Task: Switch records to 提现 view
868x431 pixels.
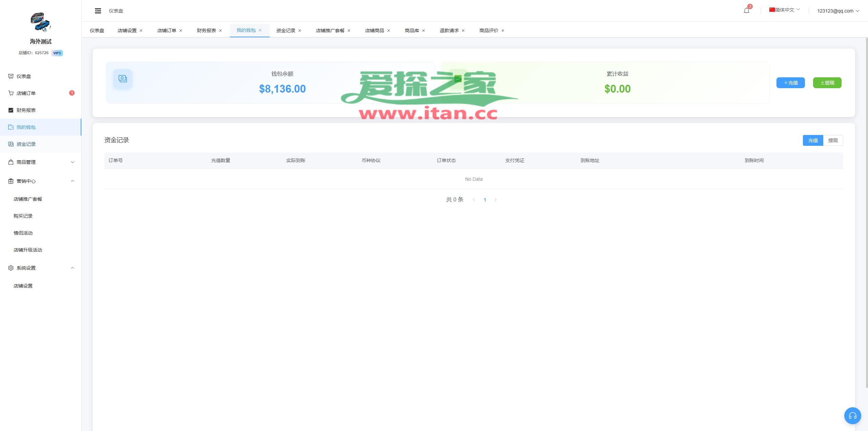Action: pyautogui.click(x=833, y=140)
